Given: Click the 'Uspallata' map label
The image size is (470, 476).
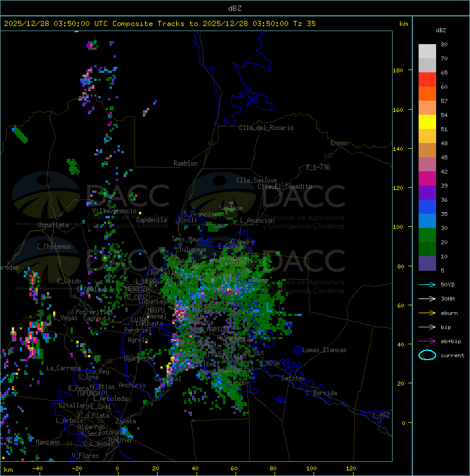Looking at the screenshot, I should pyautogui.click(x=53, y=225).
